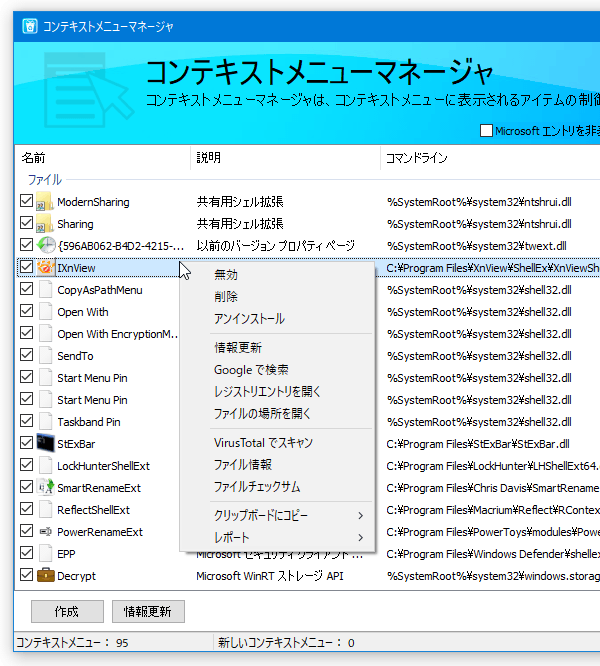The image size is (600, 666).
Task: Click the StExBar.dll command line path
Action: pos(478,444)
